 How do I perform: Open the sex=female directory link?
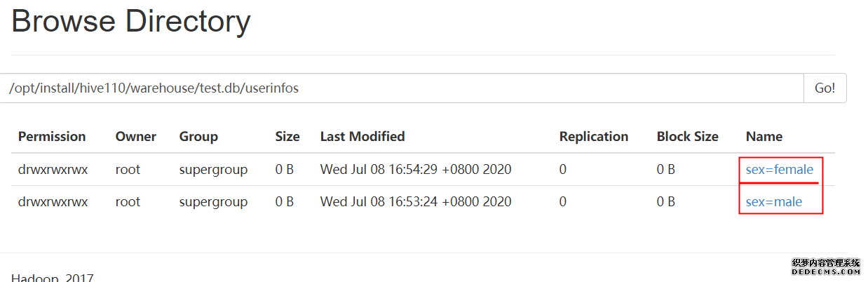tap(779, 169)
